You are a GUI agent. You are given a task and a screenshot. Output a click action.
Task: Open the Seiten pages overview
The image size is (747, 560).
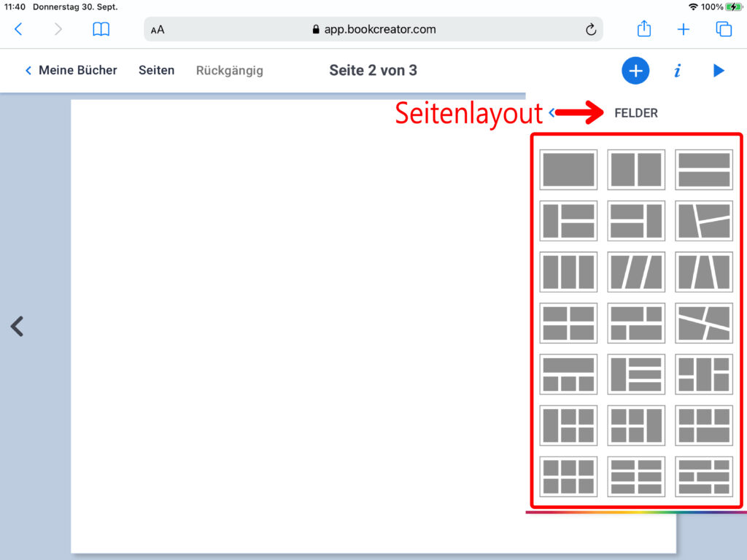click(x=157, y=71)
